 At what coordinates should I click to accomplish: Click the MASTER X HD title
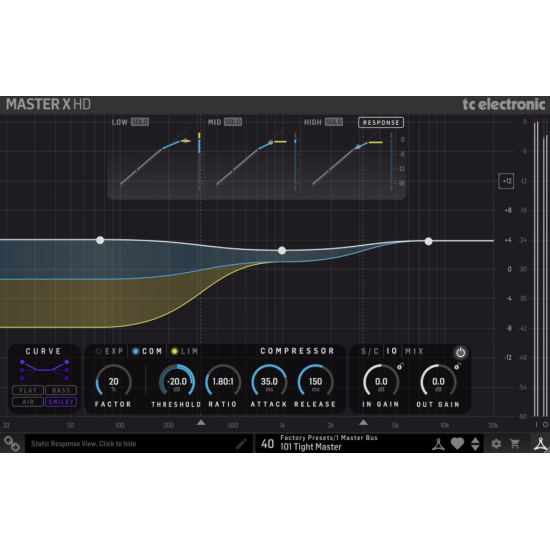(48, 105)
